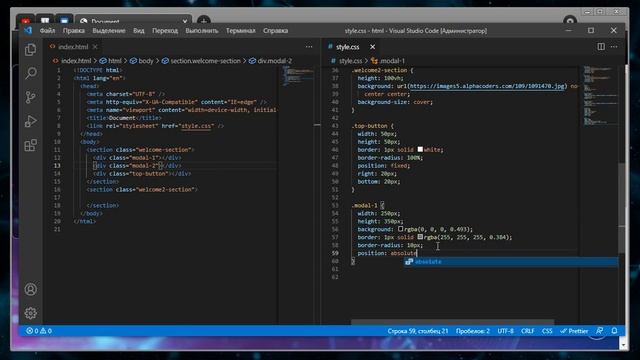Select div.modal-2 breadcrumb segment
Image resolution: width=640 pixels, height=360 pixels.
click(x=275, y=61)
